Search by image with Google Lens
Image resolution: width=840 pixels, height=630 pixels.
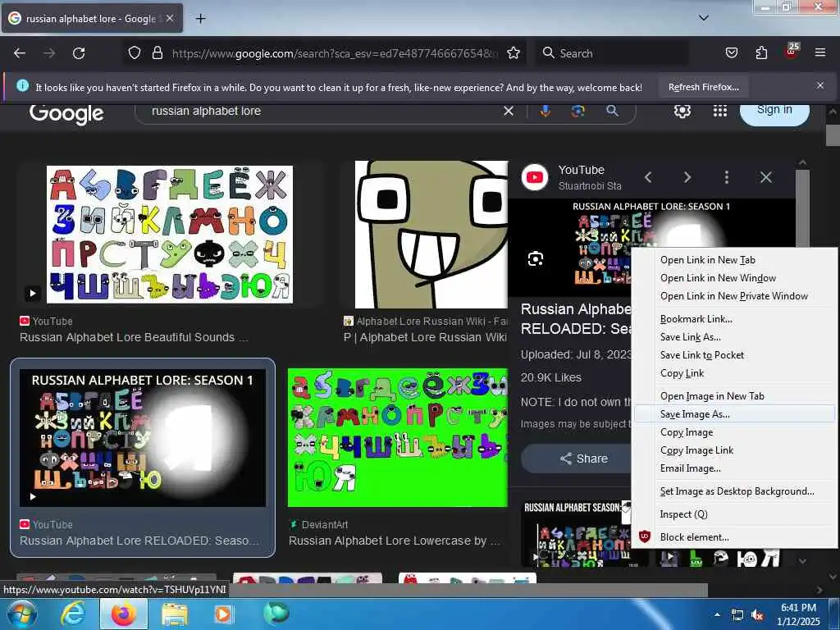pos(578,111)
